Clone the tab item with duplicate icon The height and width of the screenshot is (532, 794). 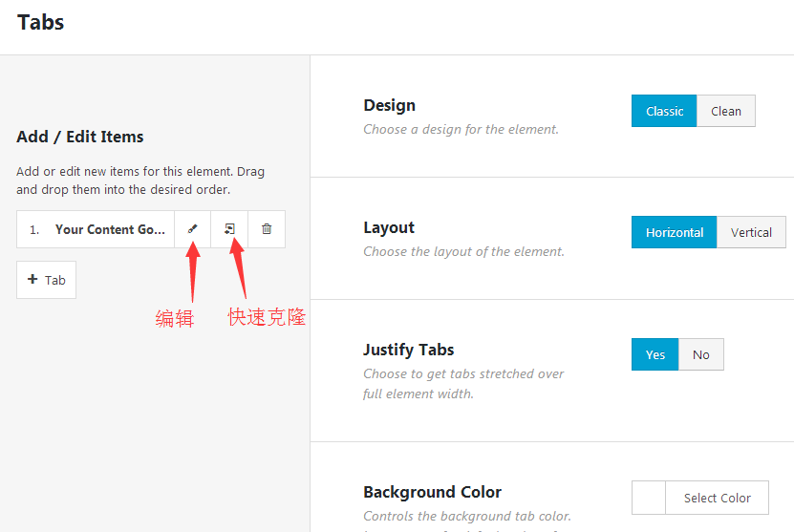[x=229, y=229]
